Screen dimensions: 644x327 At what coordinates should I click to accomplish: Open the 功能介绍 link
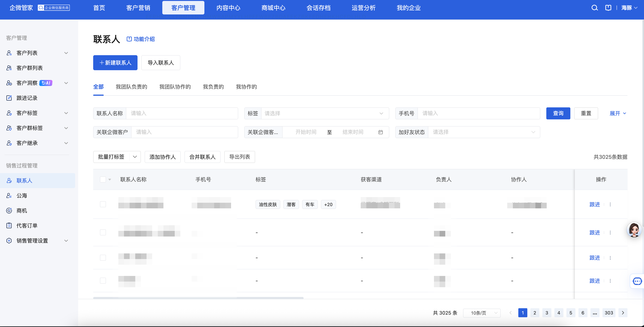141,39
